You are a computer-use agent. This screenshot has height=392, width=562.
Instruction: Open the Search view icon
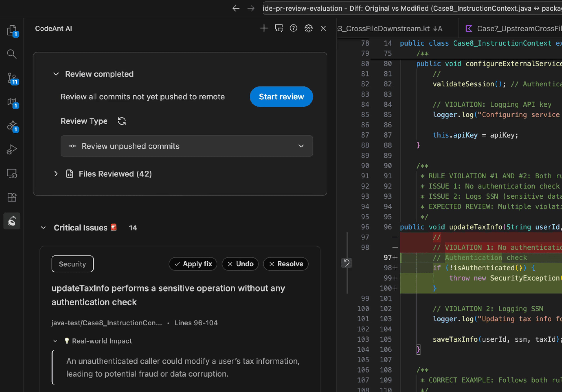coord(12,54)
